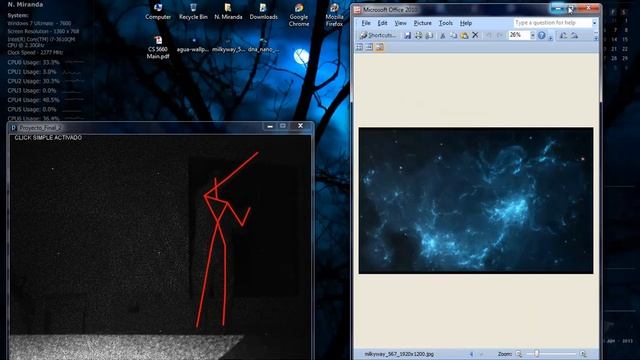Viewport: 640px width, 360px height.
Task: Expand toolbar options arrow beside Help icon
Action: (x=551, y=38)
